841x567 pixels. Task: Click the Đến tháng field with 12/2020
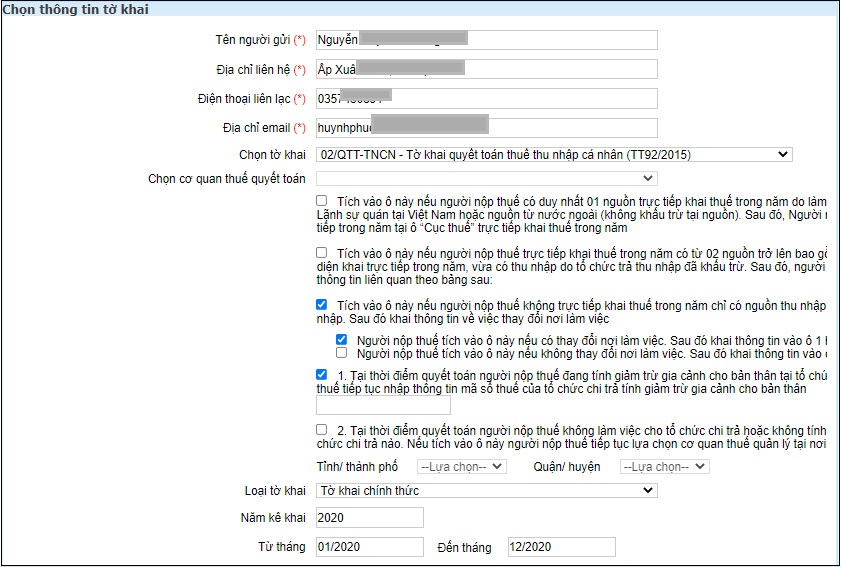click(558, 547)
